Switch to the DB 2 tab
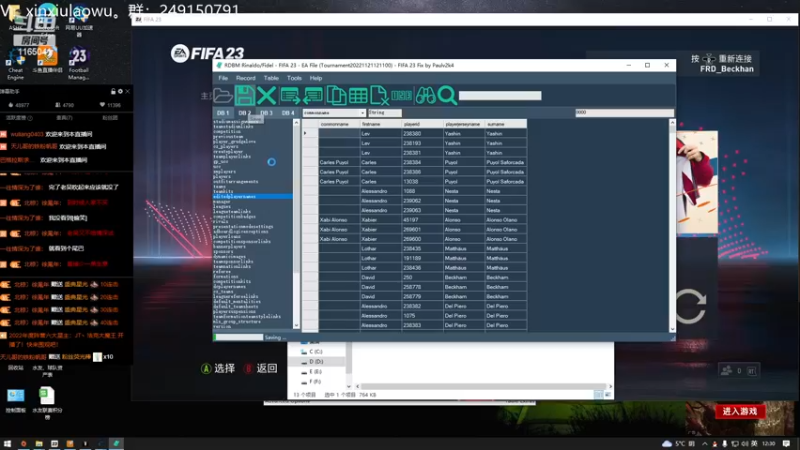The width and height of the screenshot is (800, 450). (244, 113)
